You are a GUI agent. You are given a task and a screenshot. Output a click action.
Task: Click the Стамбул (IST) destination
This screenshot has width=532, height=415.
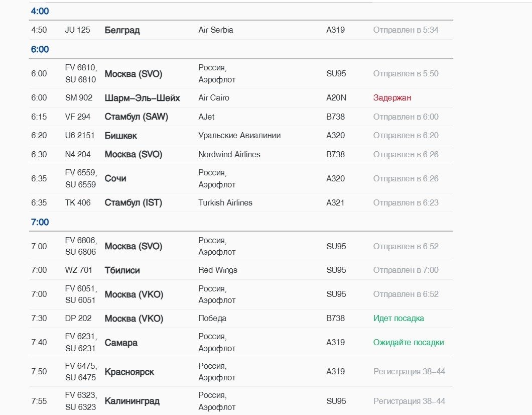point(134,203)
